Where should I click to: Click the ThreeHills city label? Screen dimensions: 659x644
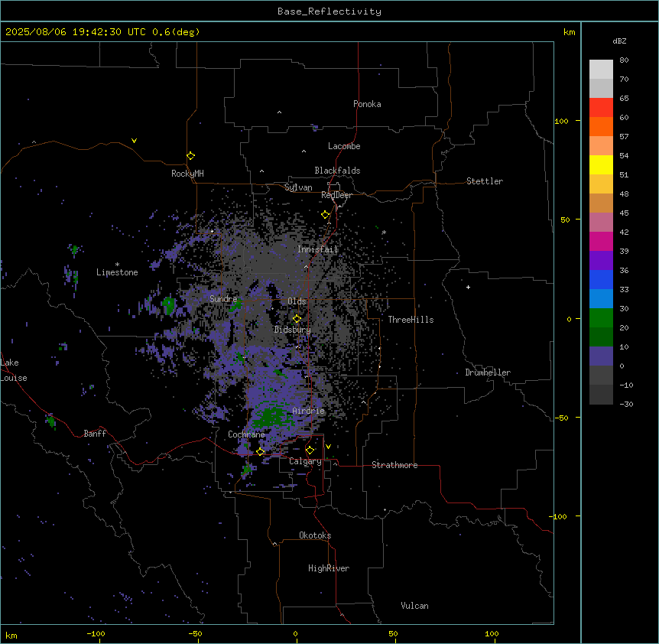pos(411,320)
